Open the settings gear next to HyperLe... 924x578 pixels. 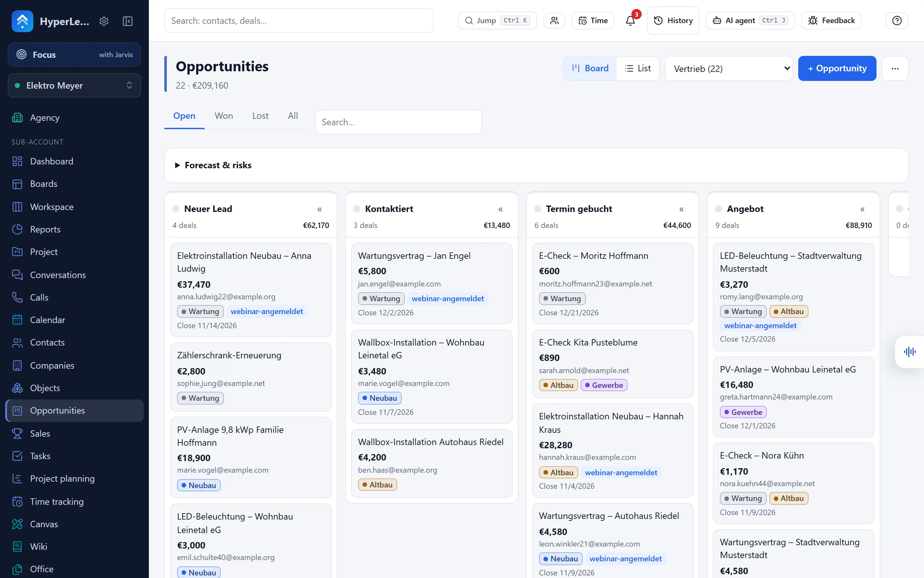point(104,21)
